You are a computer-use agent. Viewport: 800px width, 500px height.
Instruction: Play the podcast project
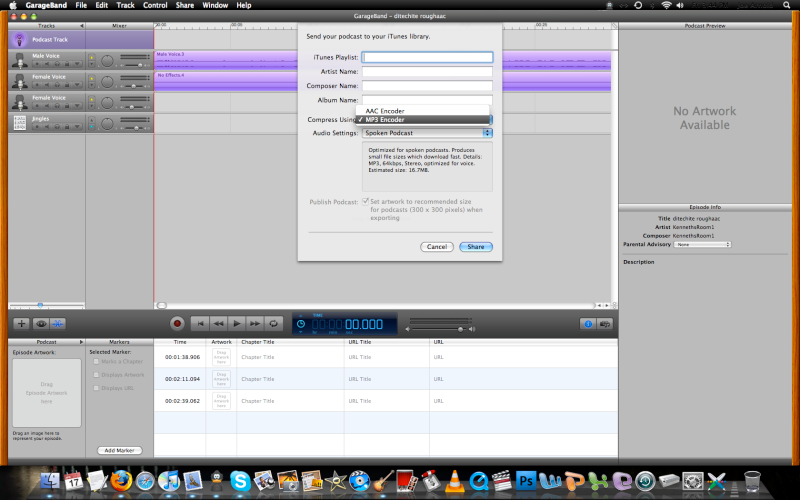[237, 323]
